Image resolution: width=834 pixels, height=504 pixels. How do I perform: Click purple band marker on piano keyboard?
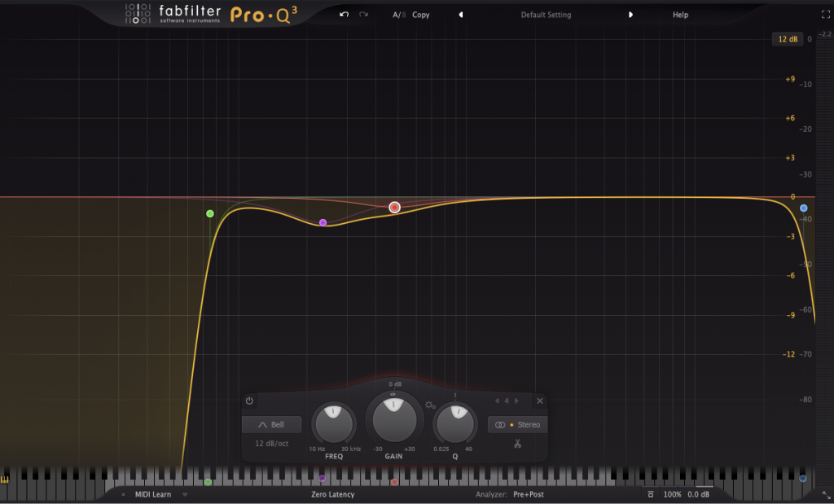click(x=322, y=479)
